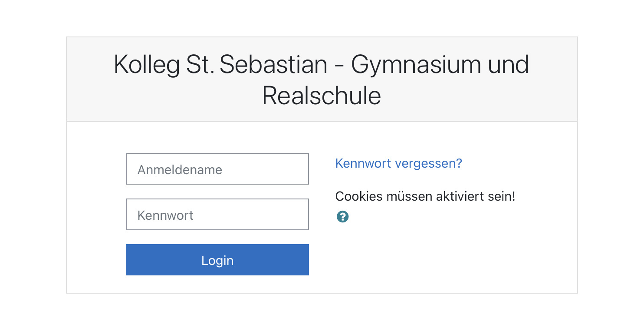Submit the form with the Login button

[217, 260]
